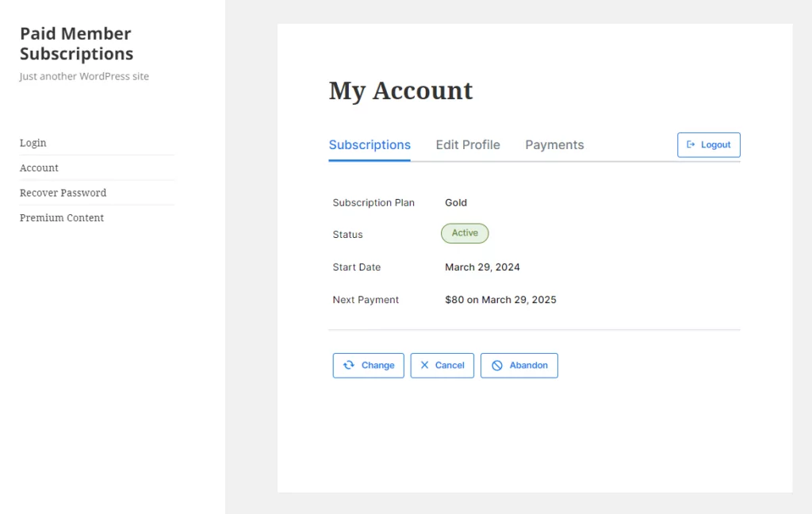Click the circular arrows Change icon
The height and width of the screenshot is (514, 812).
click(x=349, y=365)
